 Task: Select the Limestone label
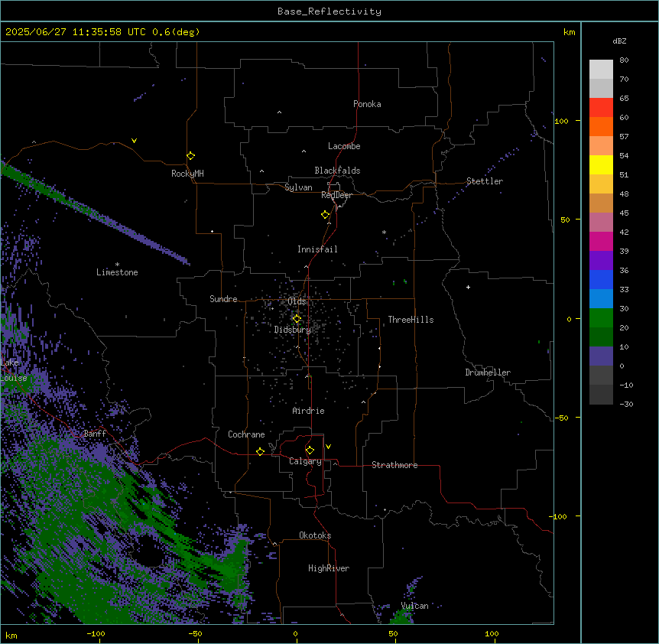(117, 272)
